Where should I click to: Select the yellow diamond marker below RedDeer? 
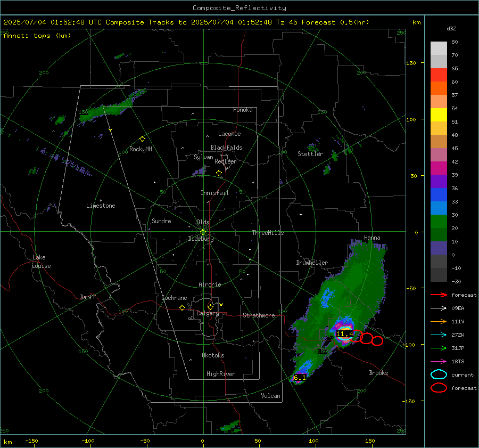(x=219, y=173)
